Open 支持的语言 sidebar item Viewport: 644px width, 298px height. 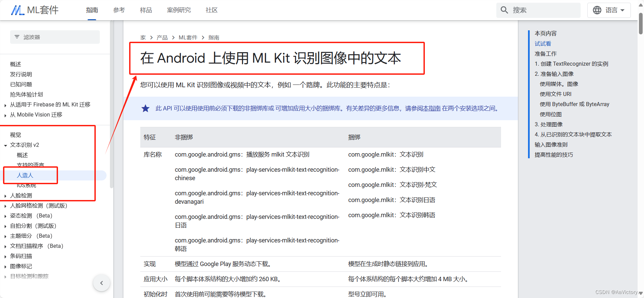30,165
